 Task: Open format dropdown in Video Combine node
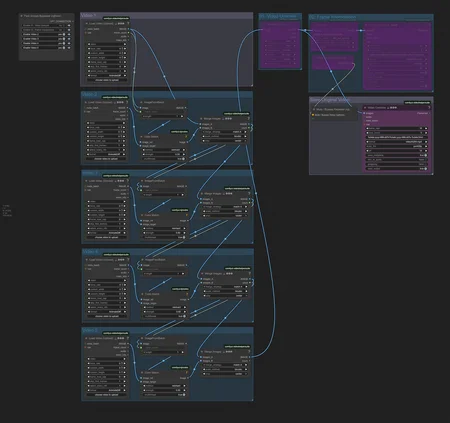click(397, 142)
